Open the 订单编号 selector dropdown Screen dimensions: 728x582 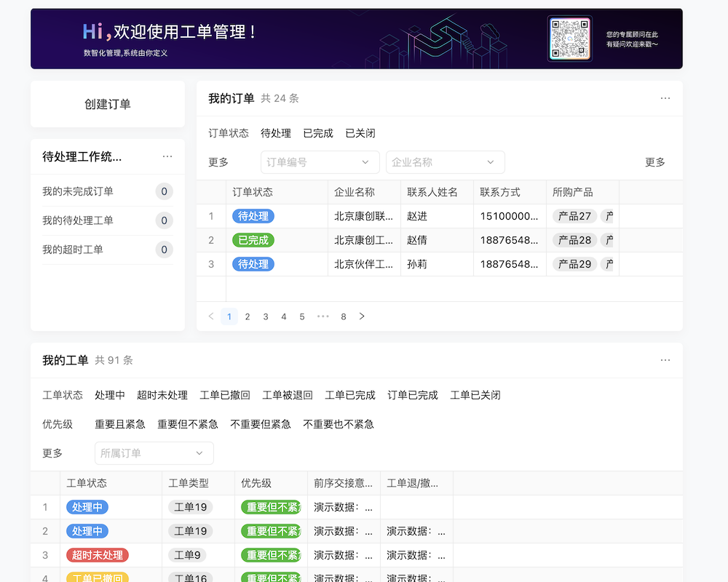click(x=320, y=162)
